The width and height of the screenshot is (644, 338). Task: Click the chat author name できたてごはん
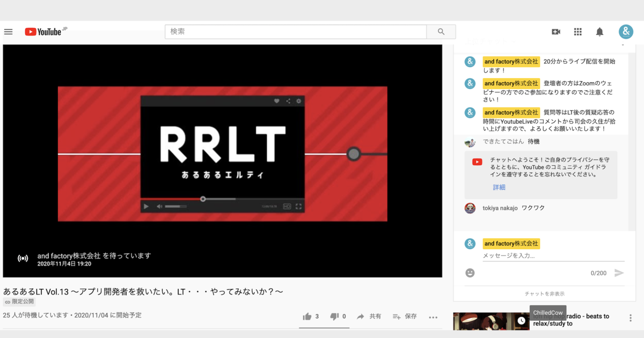[503, 142]
